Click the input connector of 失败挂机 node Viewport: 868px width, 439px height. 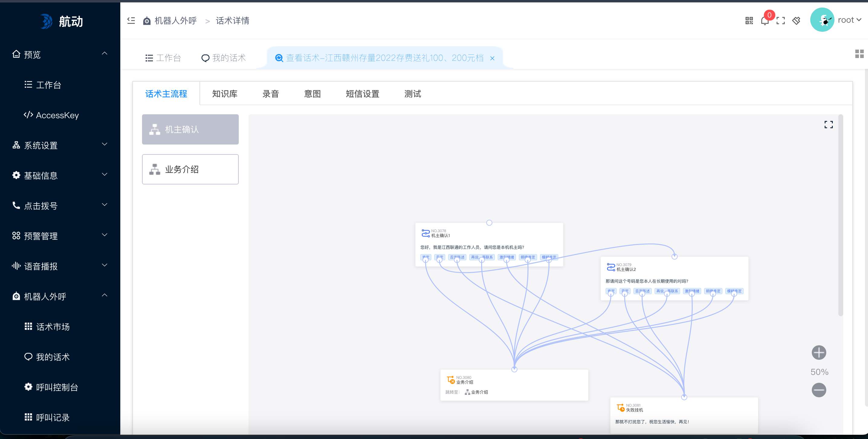coord(684,397)
